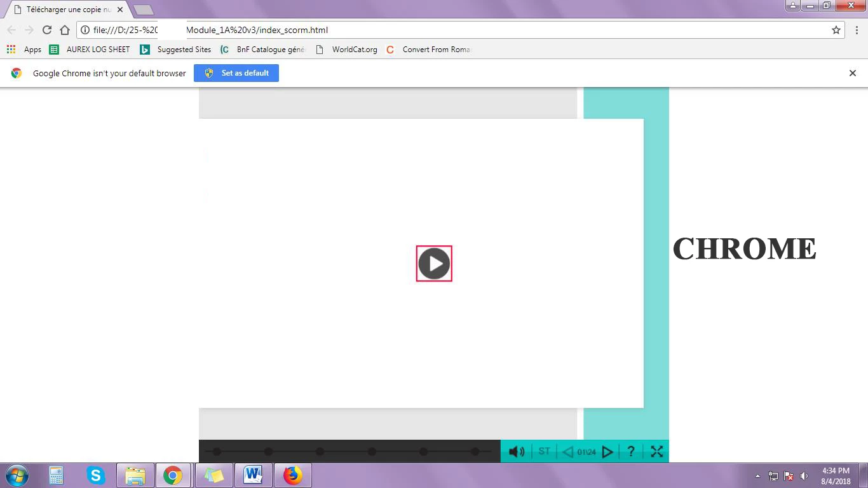The height and width of the screenshot is (488, 868).
Task: Open Chrome profile user icon
Action: [793, 5]
